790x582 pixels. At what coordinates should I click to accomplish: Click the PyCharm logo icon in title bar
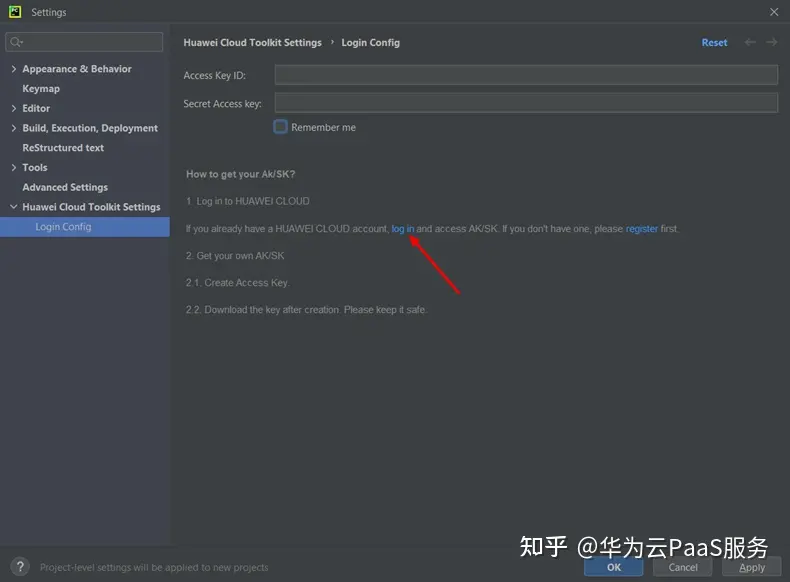click(15, 12)
